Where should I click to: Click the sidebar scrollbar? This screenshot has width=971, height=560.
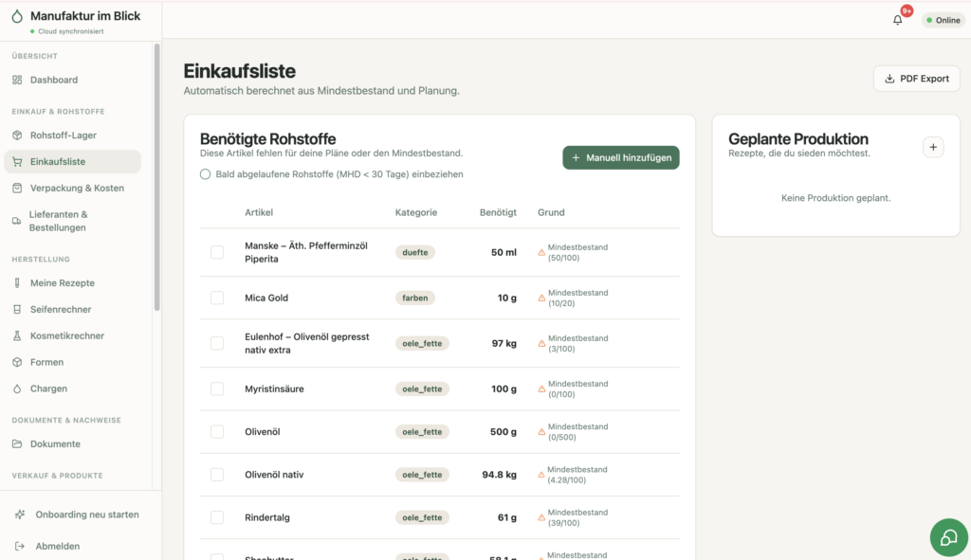[x=156, y=177]
